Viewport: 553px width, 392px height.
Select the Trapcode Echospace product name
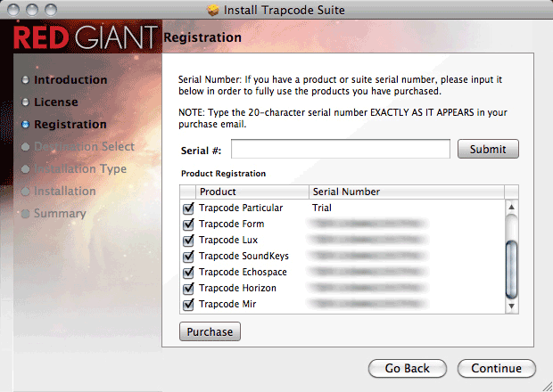point(243,272)
